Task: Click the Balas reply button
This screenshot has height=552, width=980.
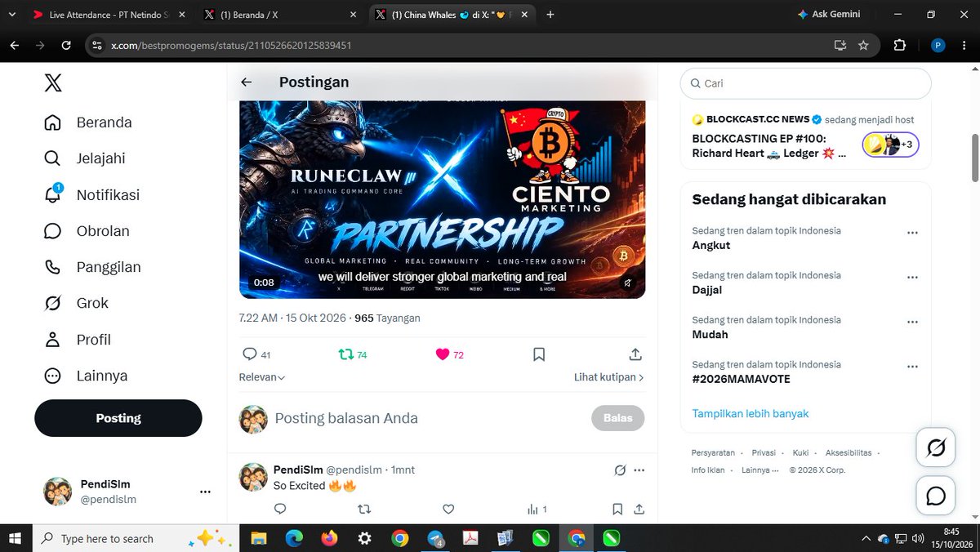Action: point(617,418)
